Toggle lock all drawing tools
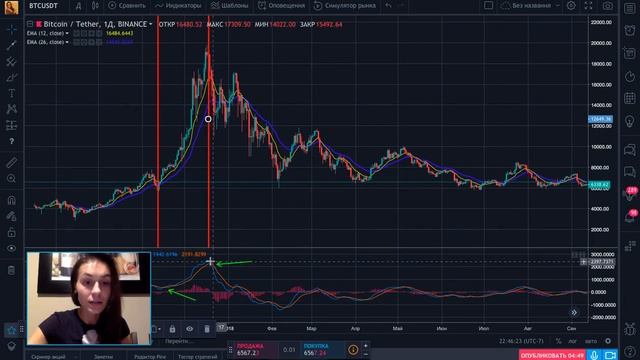 coord(11,232)
